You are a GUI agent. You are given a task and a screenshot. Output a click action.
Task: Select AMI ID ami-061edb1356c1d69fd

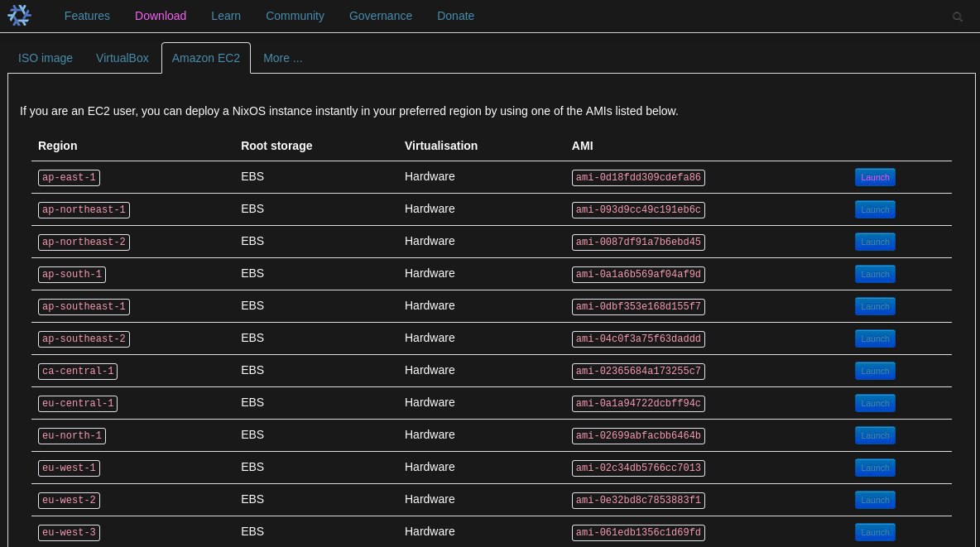click(x=638, y=533)
